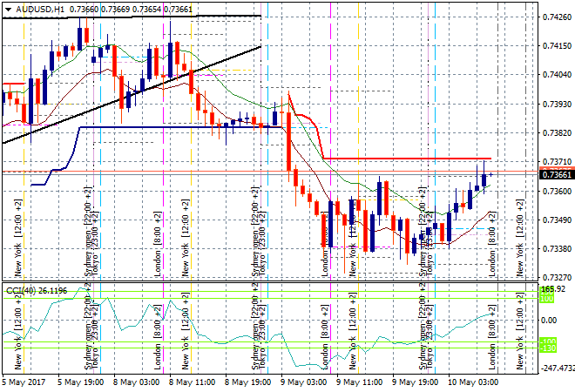Click the 8 May 11:00 time label

(x=193, y=382)
